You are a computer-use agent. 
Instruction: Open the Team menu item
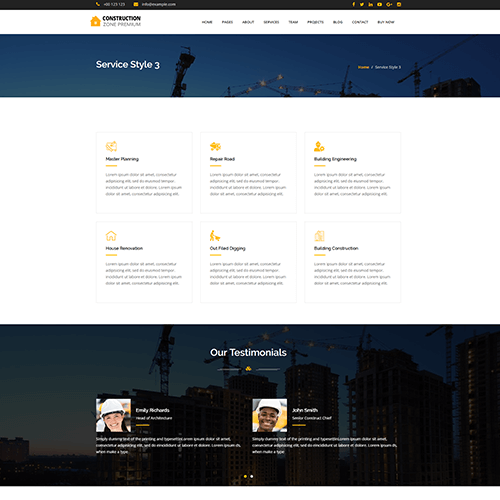coord(293,22)
